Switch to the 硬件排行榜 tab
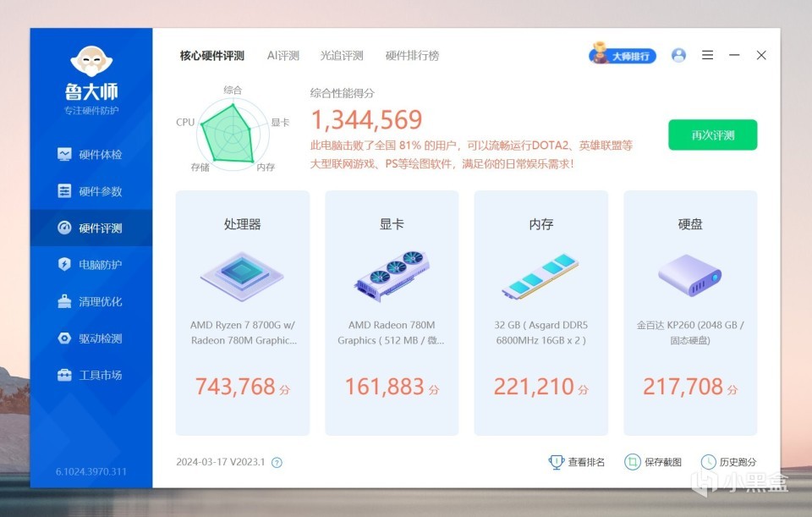This screenshot has width=812, height=517. pos(412,56)
